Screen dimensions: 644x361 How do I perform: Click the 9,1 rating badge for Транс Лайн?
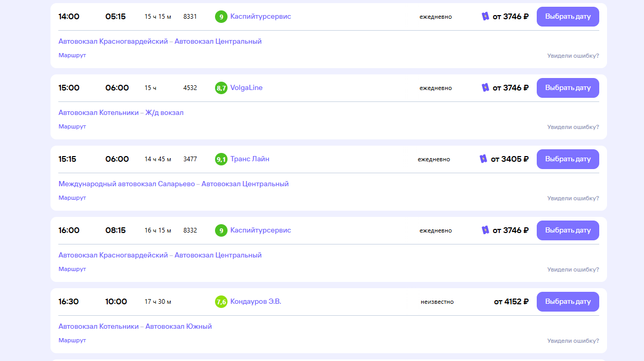(x=221, y=159)
